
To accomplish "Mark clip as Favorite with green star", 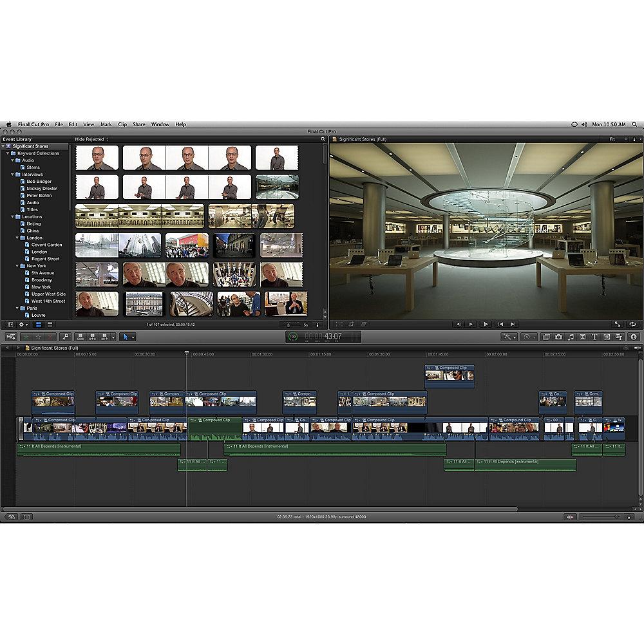I will coord(26,337).
